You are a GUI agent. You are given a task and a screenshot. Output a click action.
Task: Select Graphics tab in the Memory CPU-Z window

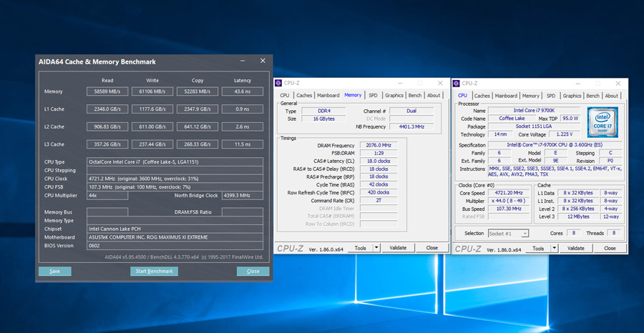click(x=394, y=95)
